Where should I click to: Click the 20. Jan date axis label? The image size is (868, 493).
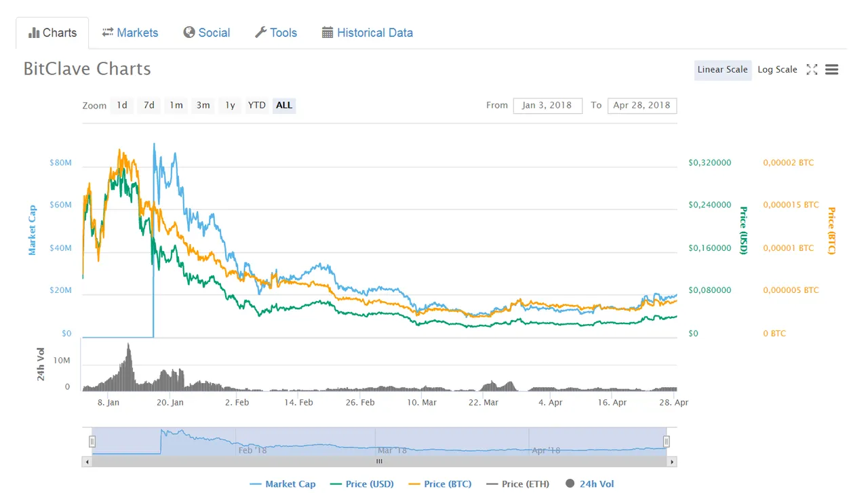click(x=170, y=402)
